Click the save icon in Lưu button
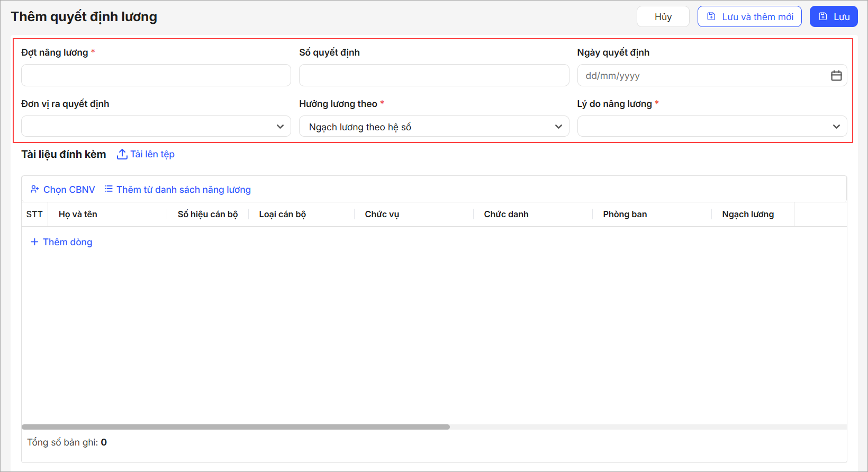This screenshot has width=868, height=472. pyautogui.click(x=823, y=16)
